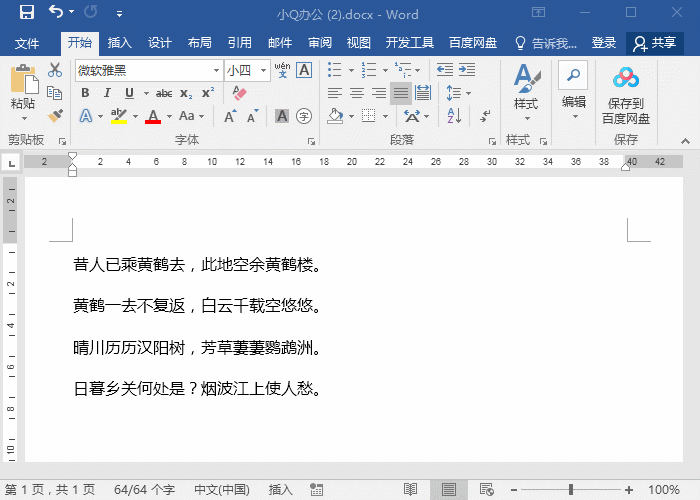Open the undo history dropdown arrow
The image size is (700, 500).
[x=71, y=12]
